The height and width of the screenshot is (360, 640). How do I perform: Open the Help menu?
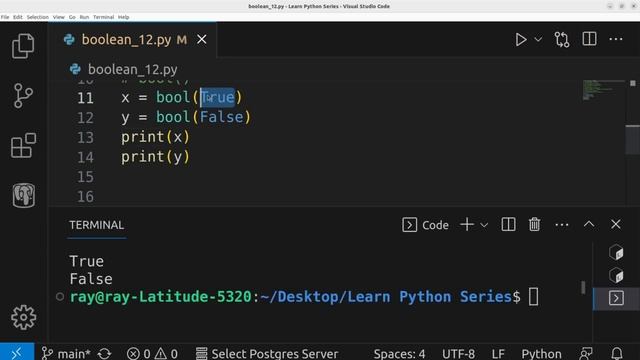124,17
